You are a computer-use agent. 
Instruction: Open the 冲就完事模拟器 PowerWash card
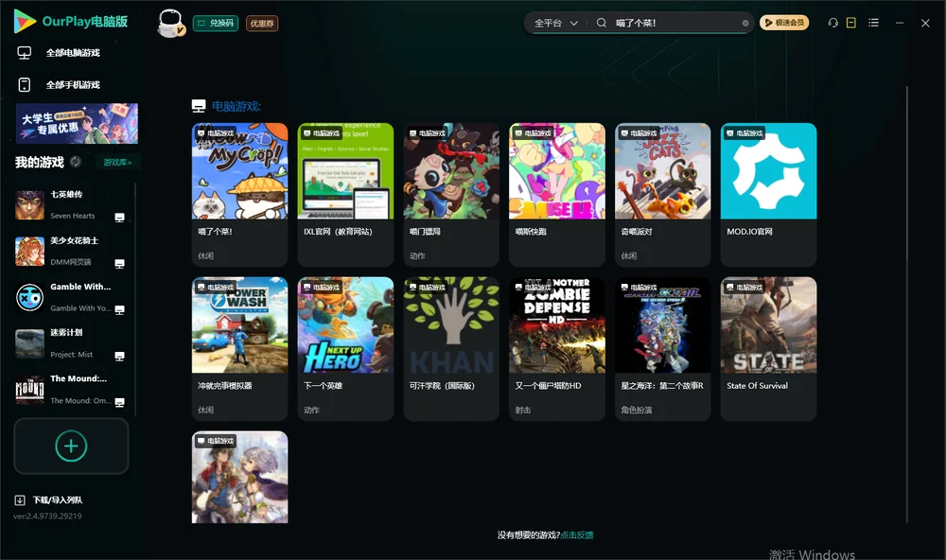pos(239,349)
